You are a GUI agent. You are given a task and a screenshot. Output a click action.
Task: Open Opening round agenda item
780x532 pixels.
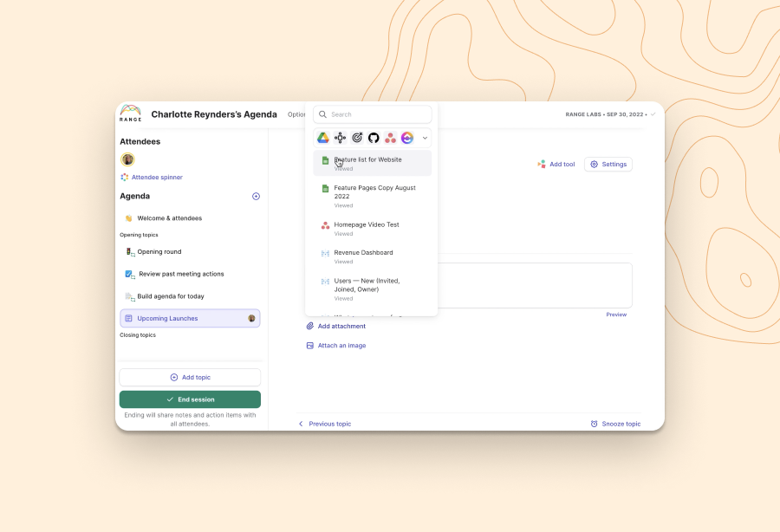tap(190, 251)
